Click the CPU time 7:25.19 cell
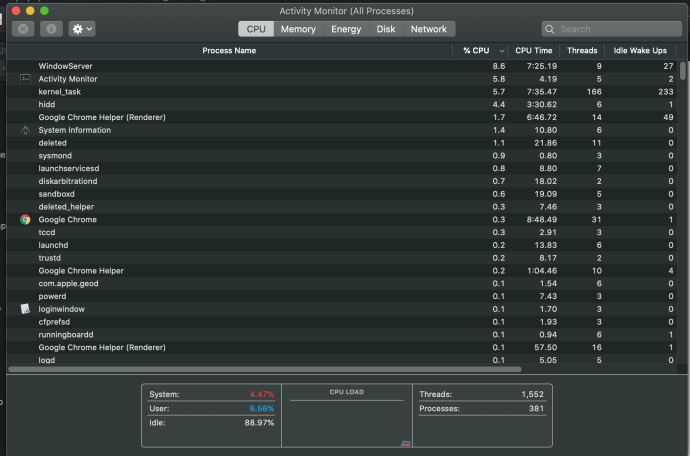 click(542, 66)
